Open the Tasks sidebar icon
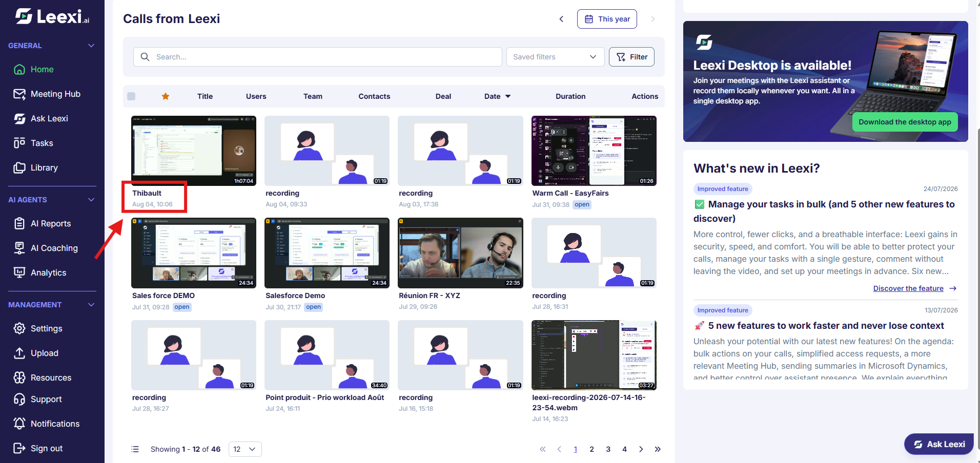 point(19,143)
